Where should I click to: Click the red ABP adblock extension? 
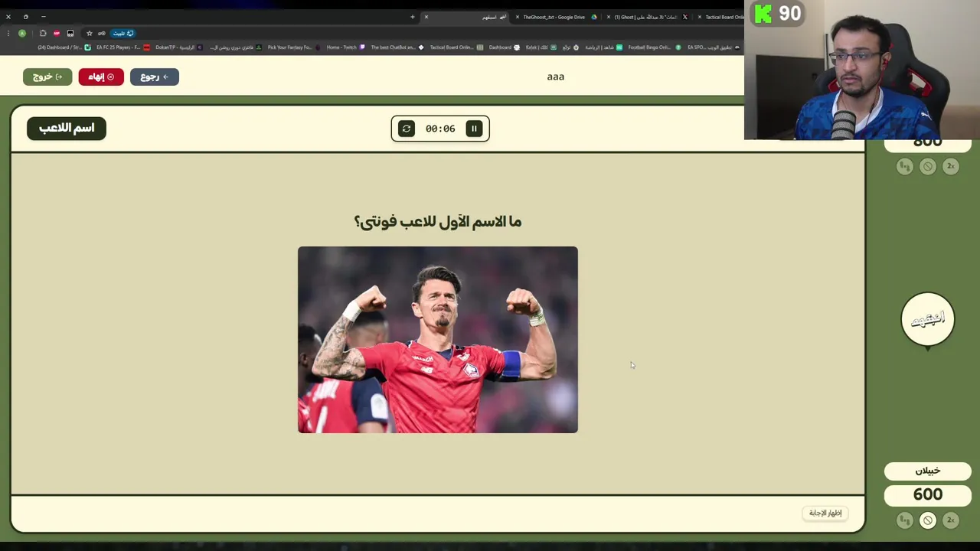point(57,33)
